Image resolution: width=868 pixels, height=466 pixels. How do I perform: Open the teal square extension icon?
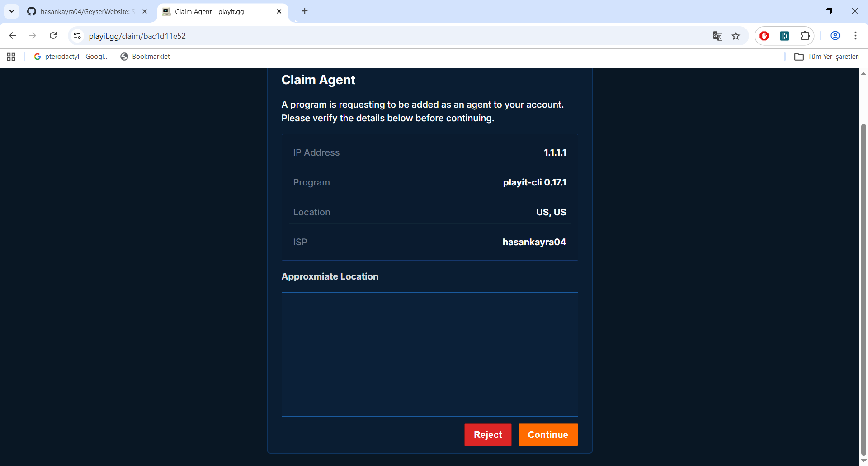coord(785,36)
